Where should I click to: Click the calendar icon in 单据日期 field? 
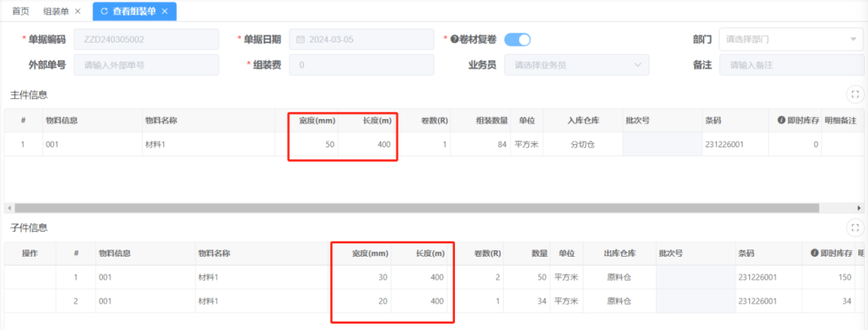(302, 39)
